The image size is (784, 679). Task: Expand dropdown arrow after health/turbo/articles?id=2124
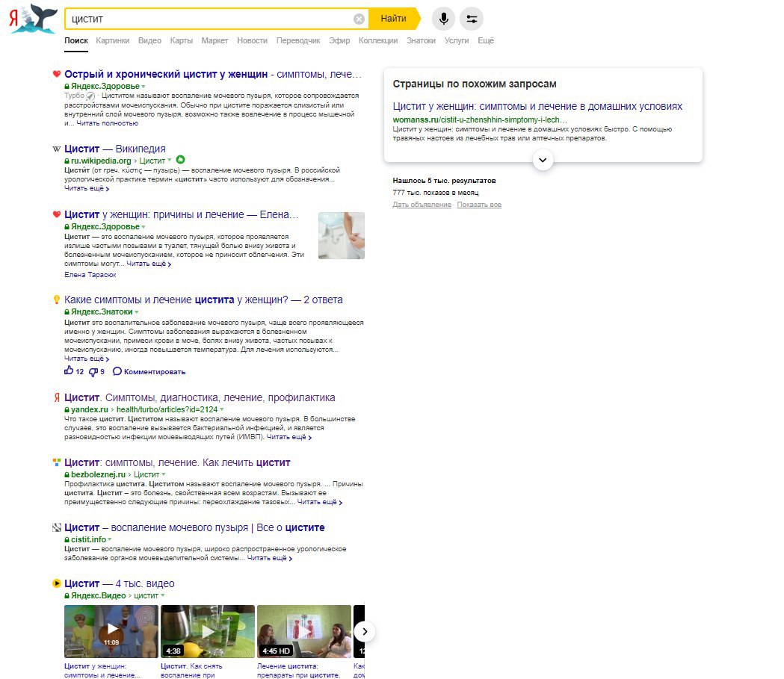point(222,409)
